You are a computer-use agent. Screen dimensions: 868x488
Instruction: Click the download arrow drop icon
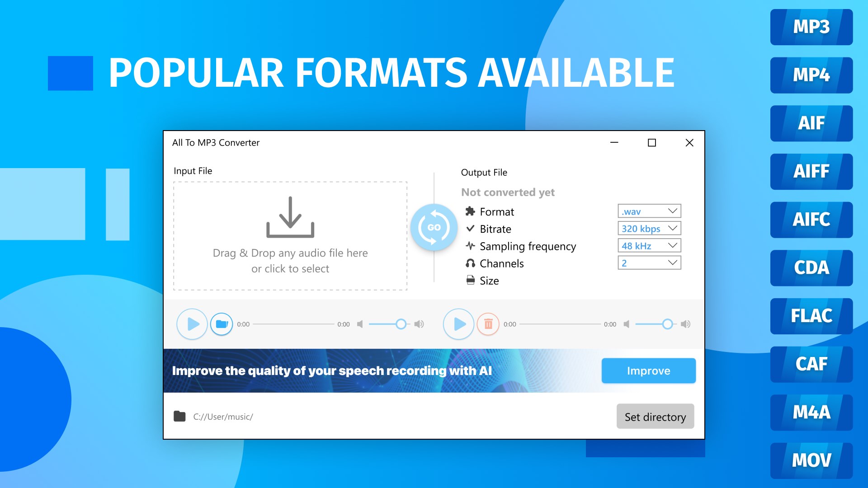tap(290, 217)
